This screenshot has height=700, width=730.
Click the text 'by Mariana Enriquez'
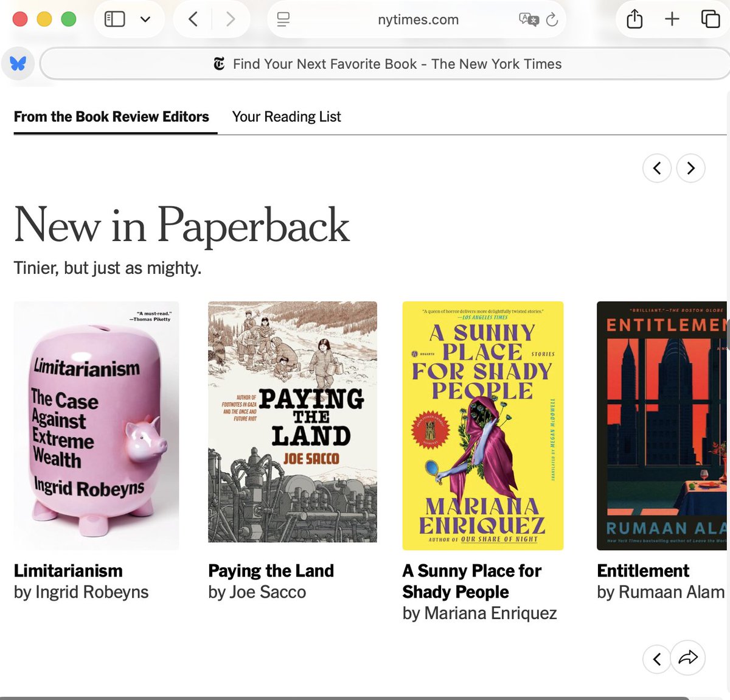click(479, 614)
